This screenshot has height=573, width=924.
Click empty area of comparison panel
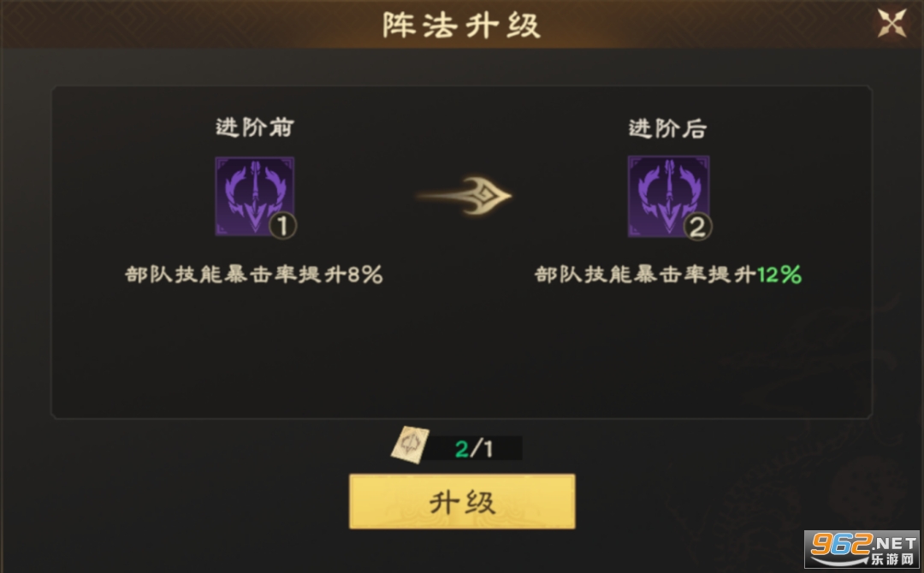(x=462, y=353)
